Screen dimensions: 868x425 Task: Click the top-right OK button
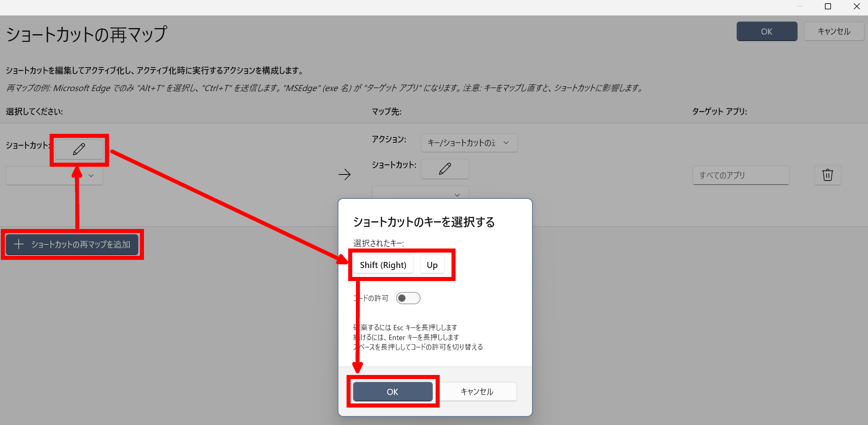pos(766,32)
